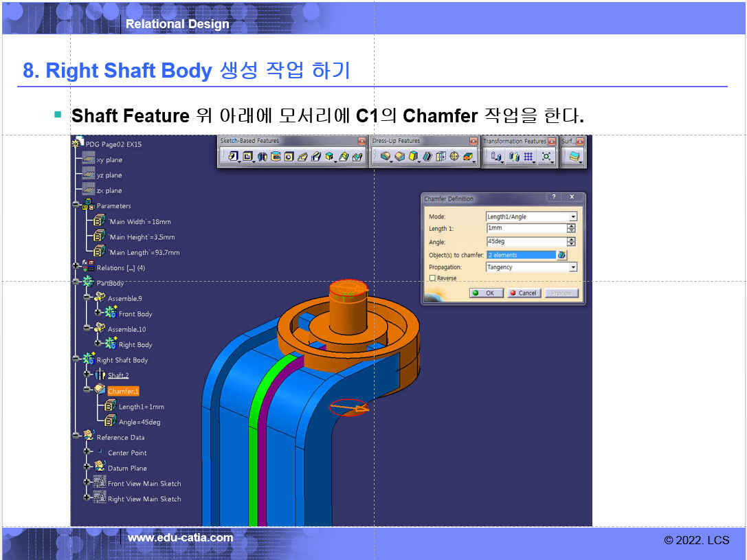This screenshot has height=560, width=747.
Task: Expand the Relations node in the tree
Action: click(76, 267)
